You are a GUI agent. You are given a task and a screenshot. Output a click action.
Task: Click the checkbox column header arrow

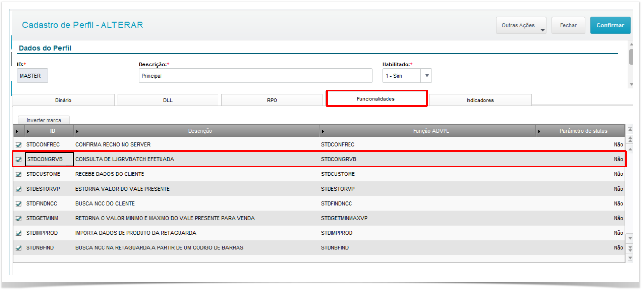[x=17, y=131]
